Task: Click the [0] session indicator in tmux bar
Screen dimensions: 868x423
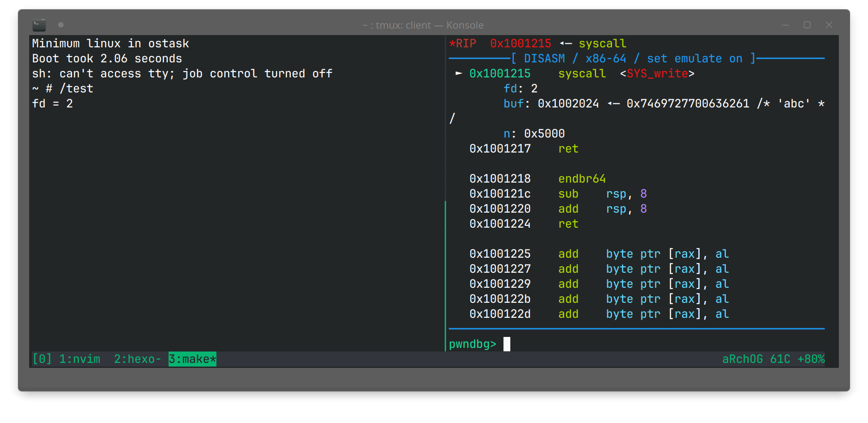Action: (x=41, y=359)
